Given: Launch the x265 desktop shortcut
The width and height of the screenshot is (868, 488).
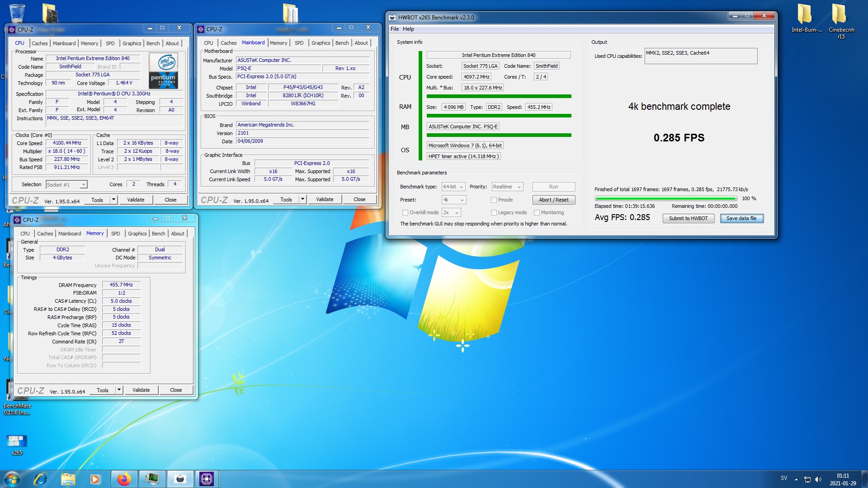Looking at the screenshot, I should click(17, 444).
